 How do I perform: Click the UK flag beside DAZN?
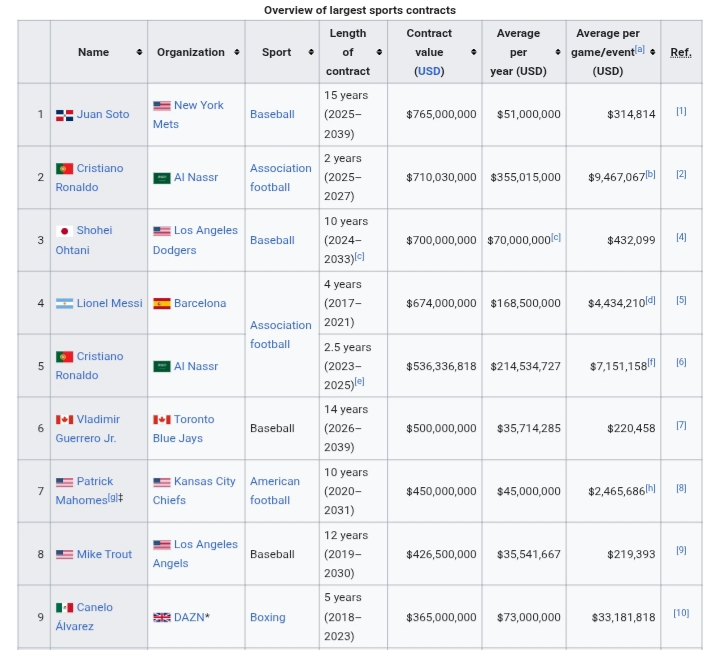pos(162,617)
